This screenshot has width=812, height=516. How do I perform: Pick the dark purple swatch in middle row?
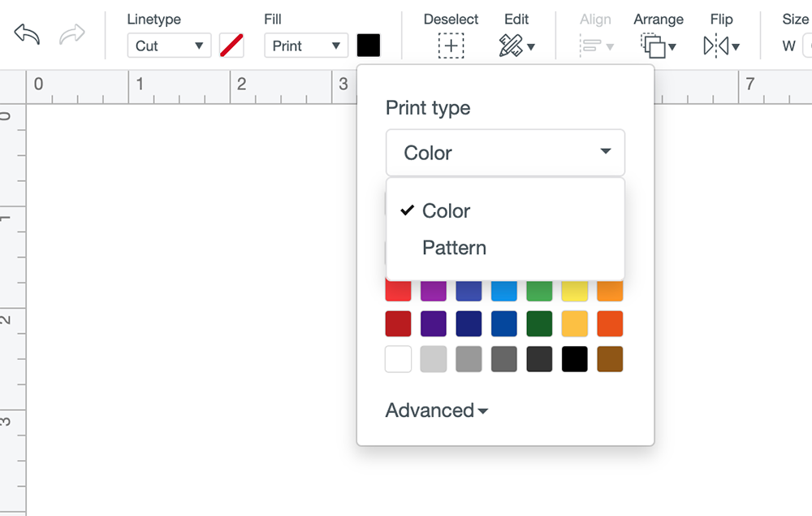click(434, 323)
